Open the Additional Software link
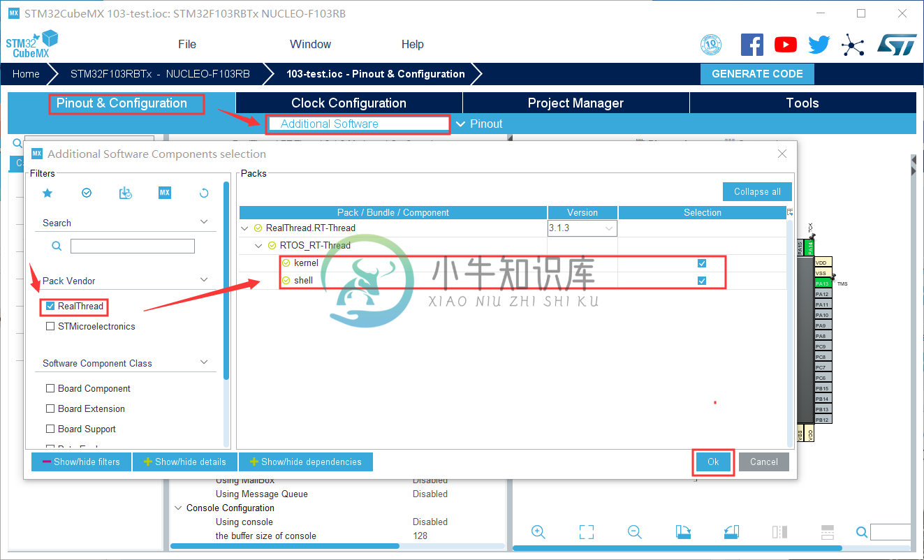The height and width of the screenshot is (560, 924). click(329, 124)
